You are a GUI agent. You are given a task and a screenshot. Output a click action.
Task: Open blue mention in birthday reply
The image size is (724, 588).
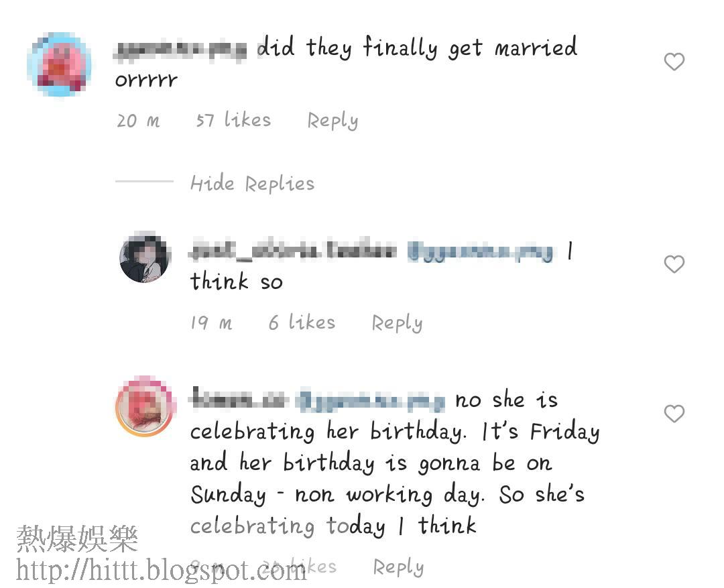tap(371, 401)
